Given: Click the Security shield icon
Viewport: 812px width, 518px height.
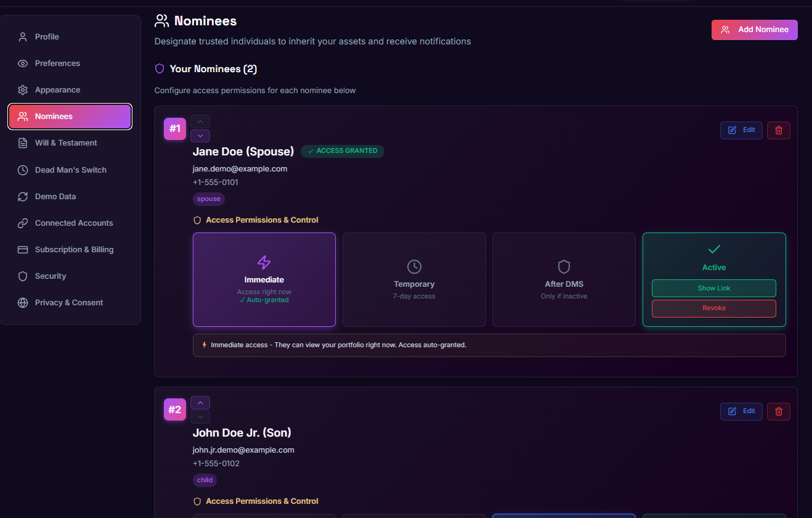Looking at the screenshot, I should tap(22, 276).
